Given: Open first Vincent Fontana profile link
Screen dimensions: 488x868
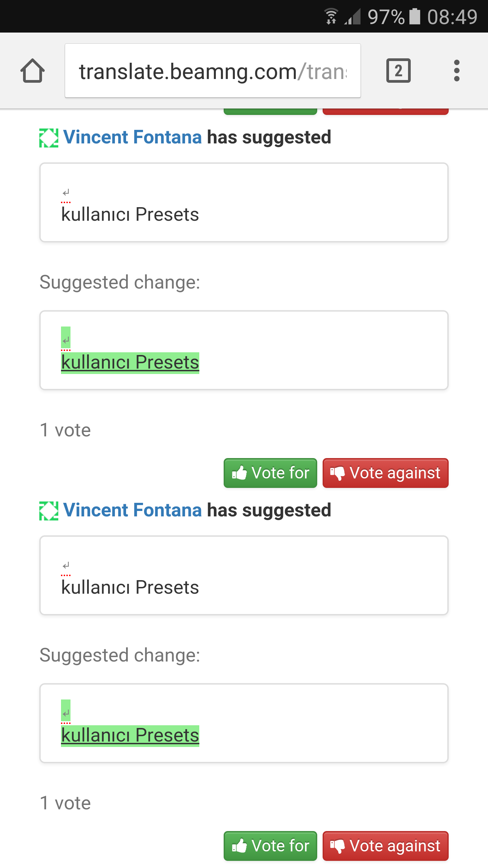Looking at the screenshot, I should coord(133,137).
